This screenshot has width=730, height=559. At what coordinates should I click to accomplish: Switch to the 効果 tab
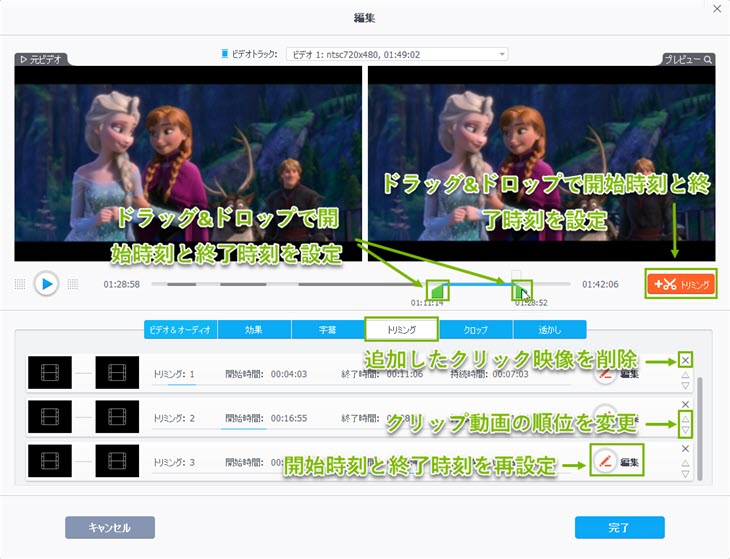(254, 330)
